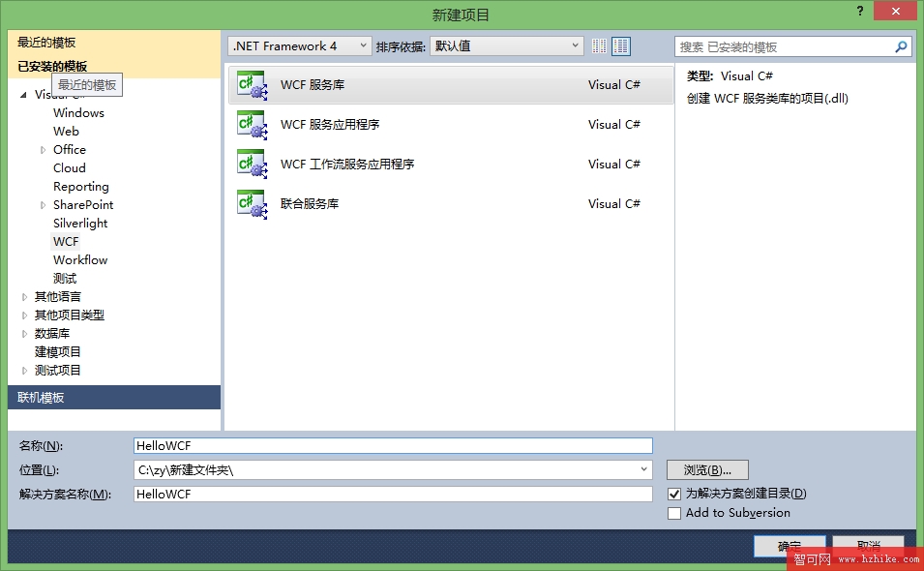Select the WCF 服务应用程序 template name
The image size is (924, 571).
click(330, 124)
